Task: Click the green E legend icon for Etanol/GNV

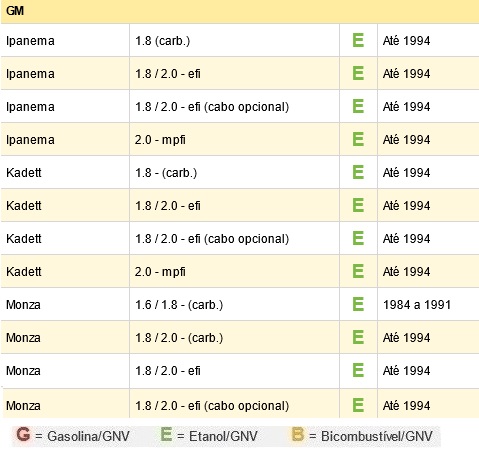Action: tap(166, 434)
